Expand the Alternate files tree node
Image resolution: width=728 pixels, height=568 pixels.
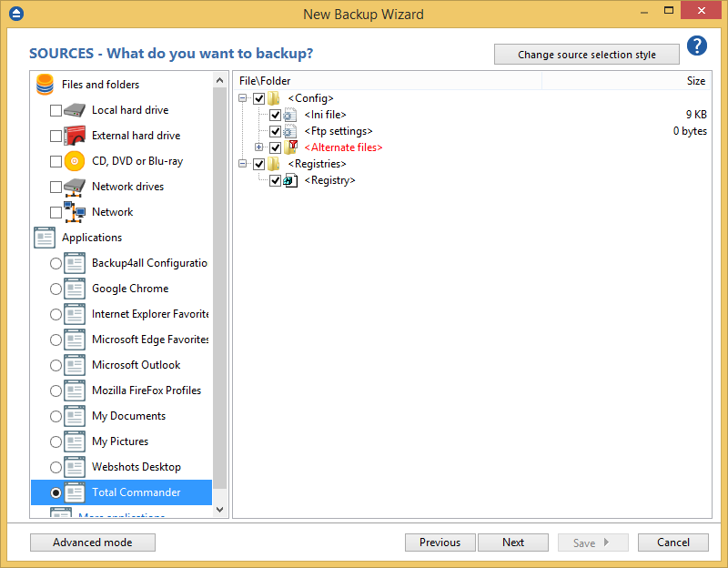(x=259, y=147)
